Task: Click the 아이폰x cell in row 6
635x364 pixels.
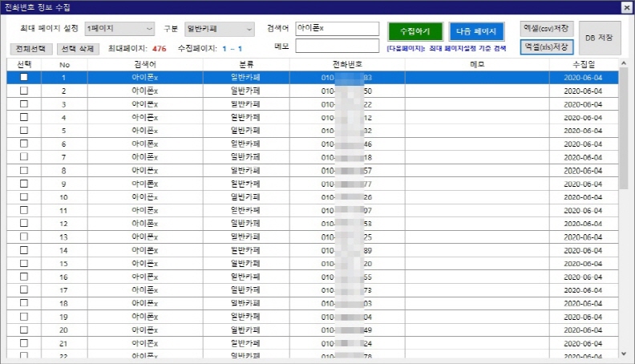Action: pyautogui.click(x=145, y=144)
